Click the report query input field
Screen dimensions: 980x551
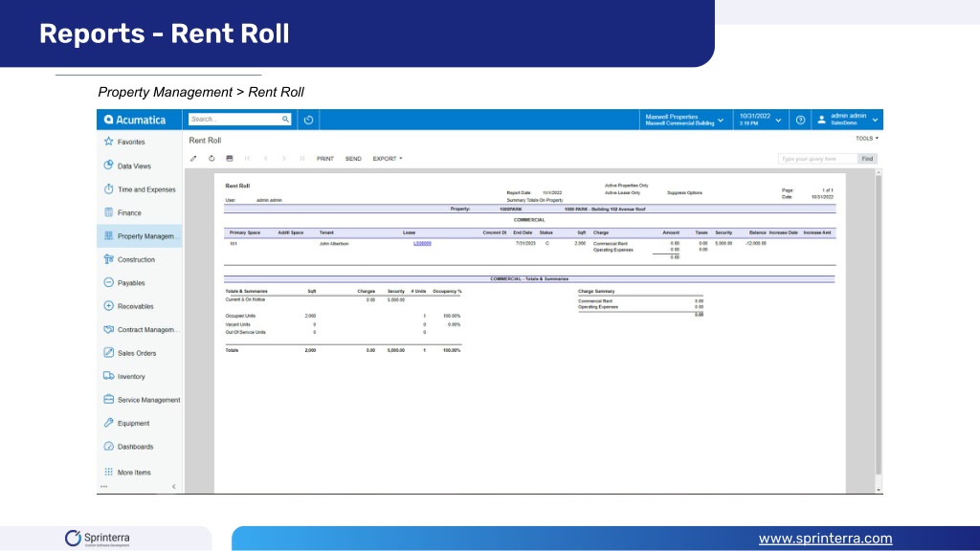point(817,159)
